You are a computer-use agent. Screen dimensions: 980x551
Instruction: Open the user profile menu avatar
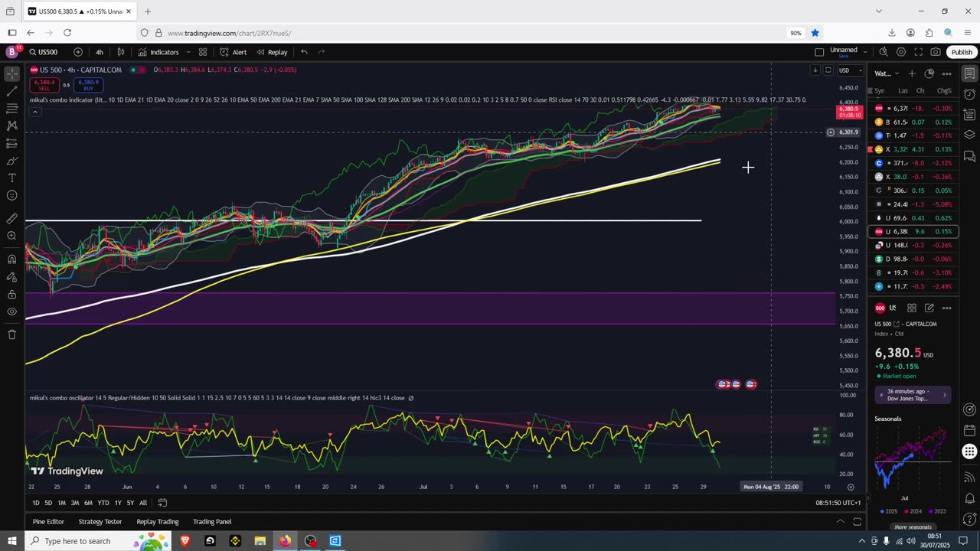point(11,52)
